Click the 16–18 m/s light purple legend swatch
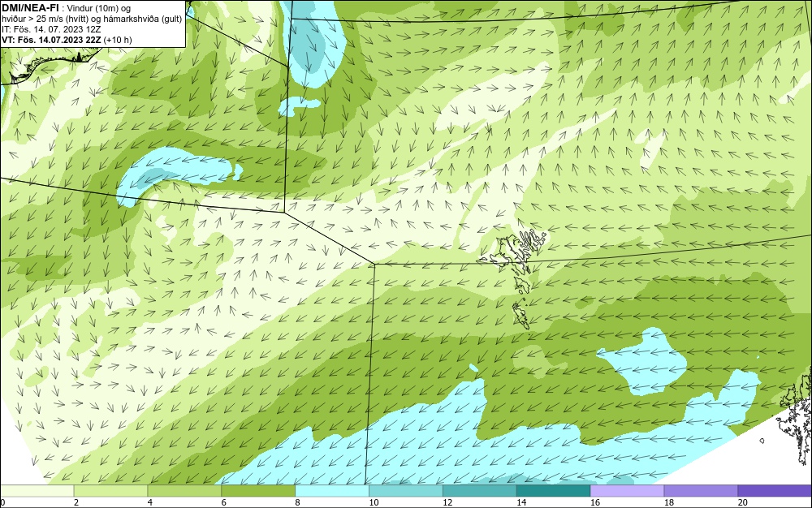Screen dimensions: 812x508 click(627, 491)
